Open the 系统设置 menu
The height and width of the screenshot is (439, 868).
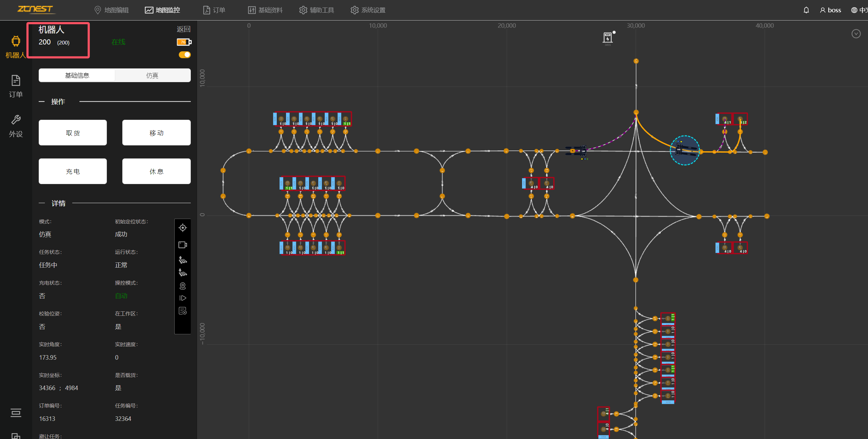[x=368, y=10]
